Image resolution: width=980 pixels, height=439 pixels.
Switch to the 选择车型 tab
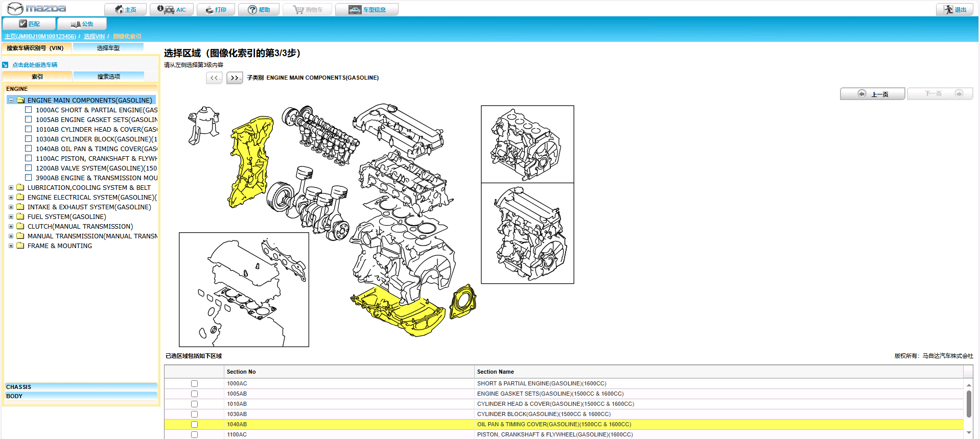108,48
